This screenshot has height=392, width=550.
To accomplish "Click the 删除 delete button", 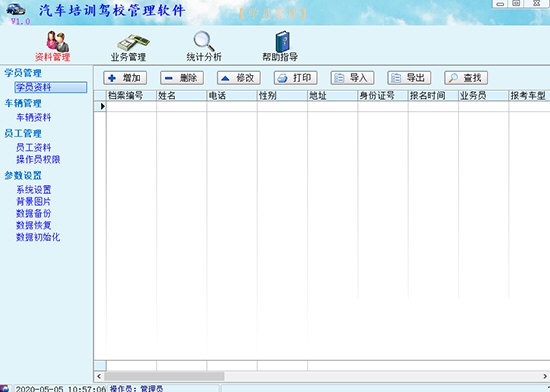I will 182,78.
